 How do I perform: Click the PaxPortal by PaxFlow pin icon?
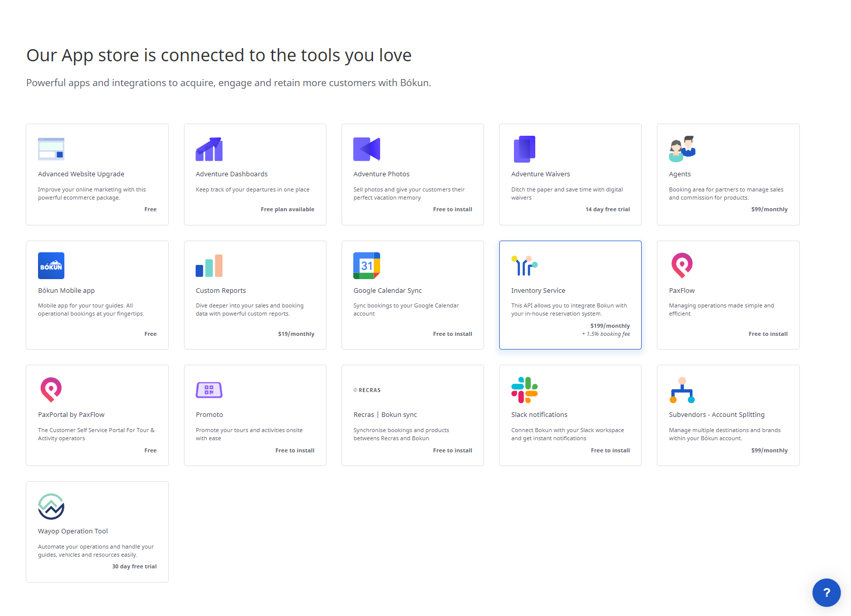click(51, 390)
